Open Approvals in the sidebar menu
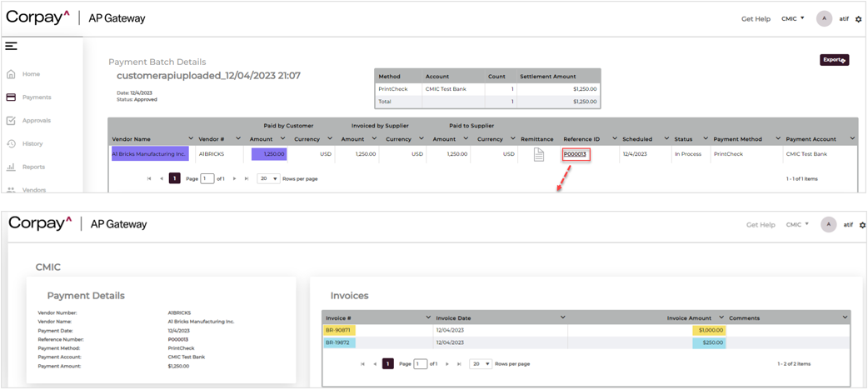Viewport: 868px width, 390px height. (x=37, y=121)
